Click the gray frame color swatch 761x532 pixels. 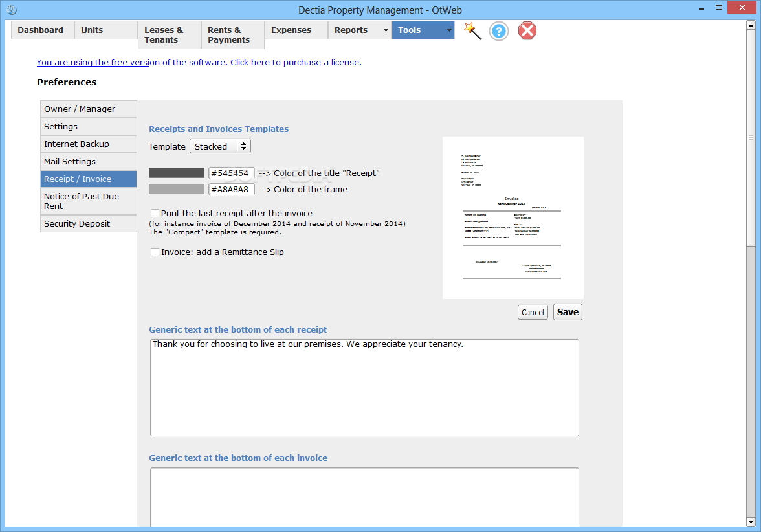pos(177,189)
